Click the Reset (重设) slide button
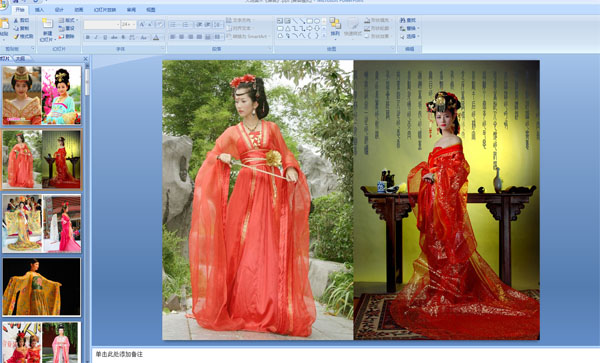This screenshot has height=363, width=600. pyautogui.click(x=67, y=28)
